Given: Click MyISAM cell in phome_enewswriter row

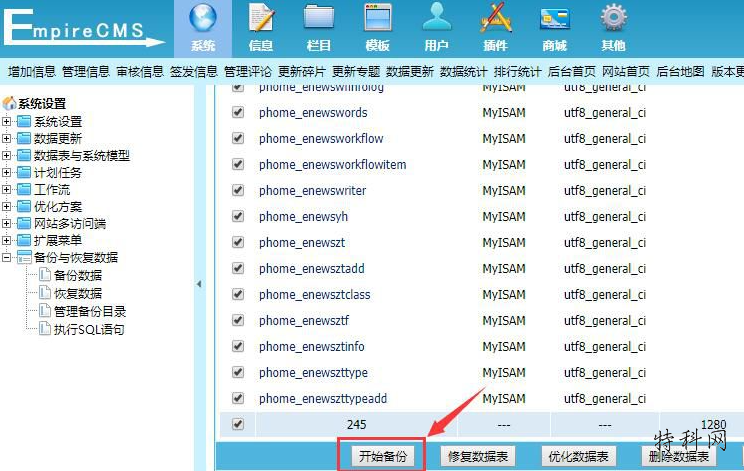Looking at the screenshot, I should tap(504, 191).
